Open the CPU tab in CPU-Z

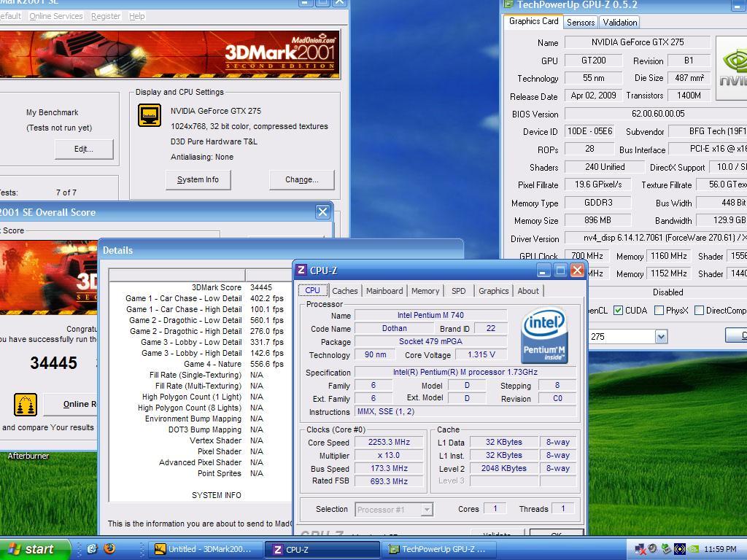point(312,290)
